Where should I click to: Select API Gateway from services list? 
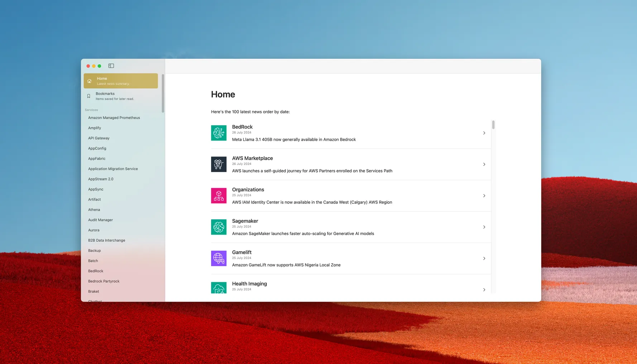(x=99, y=138)
